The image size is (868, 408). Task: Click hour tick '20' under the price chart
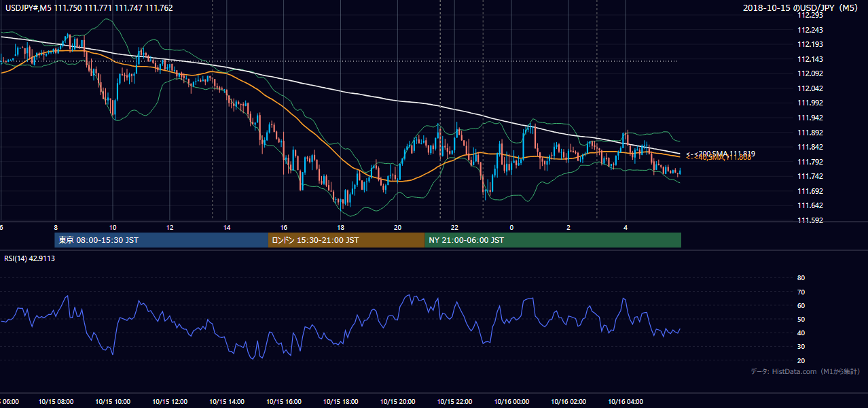tap(398, 228)
